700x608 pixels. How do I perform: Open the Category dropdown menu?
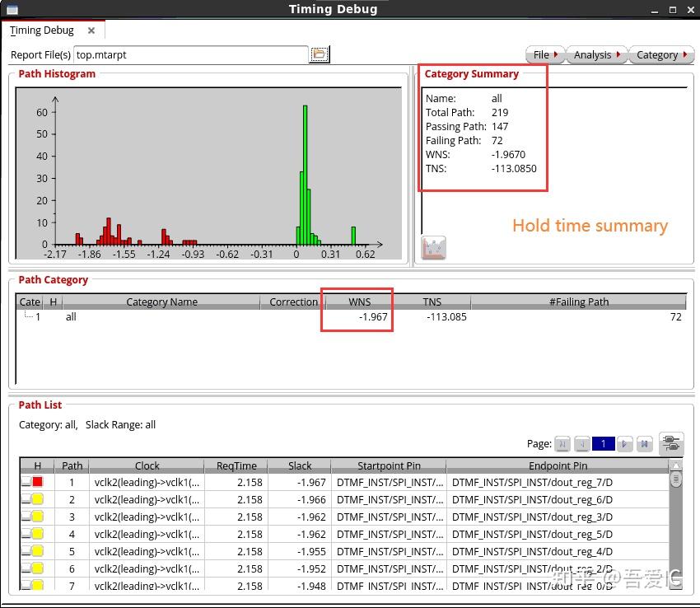click(661, 55)
